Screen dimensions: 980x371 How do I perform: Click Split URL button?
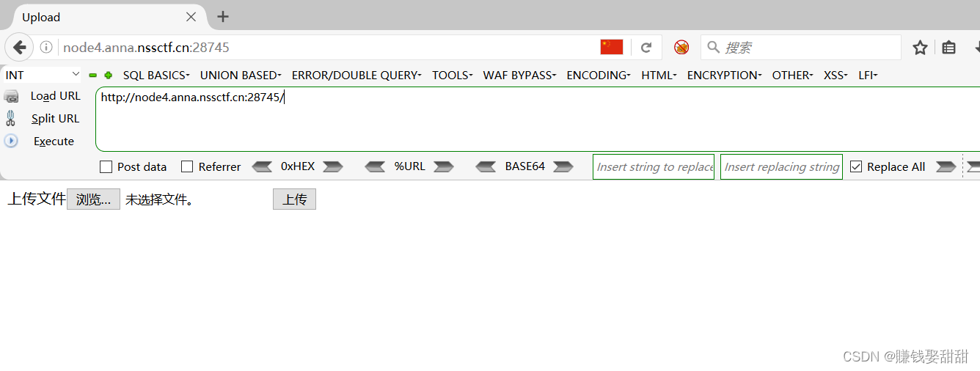pyautogui.click(x=55, y=119)
